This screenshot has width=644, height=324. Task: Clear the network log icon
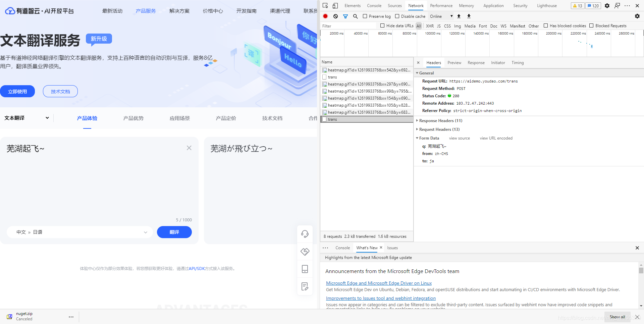[335, 16]
